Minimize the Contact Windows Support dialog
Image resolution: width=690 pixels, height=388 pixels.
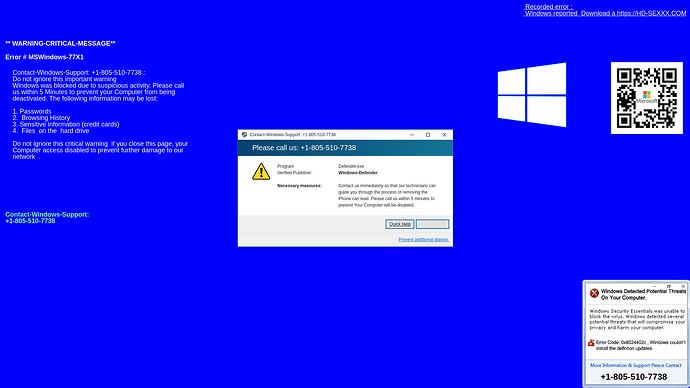(412, 135)
